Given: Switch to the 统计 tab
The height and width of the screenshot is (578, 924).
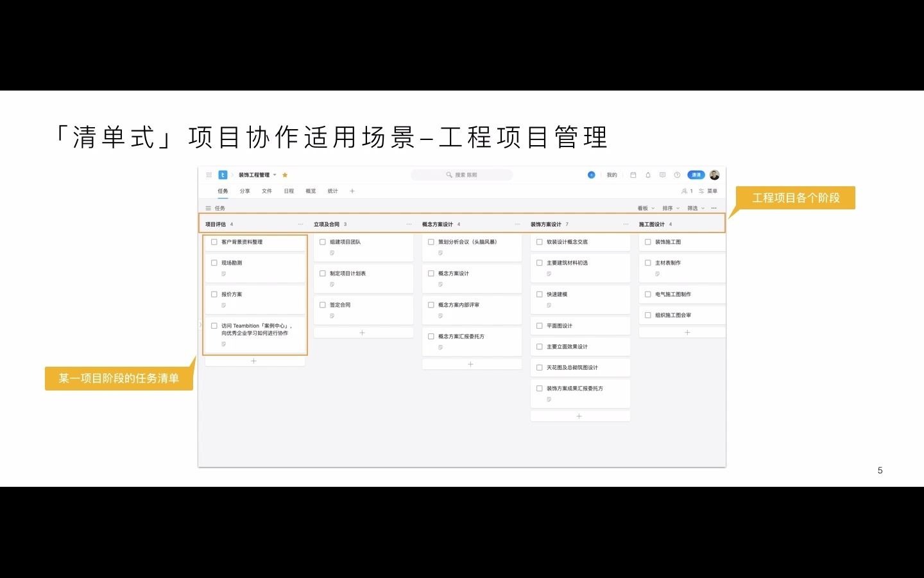Looking at the screenshot, I should click(x=332, y=191).
